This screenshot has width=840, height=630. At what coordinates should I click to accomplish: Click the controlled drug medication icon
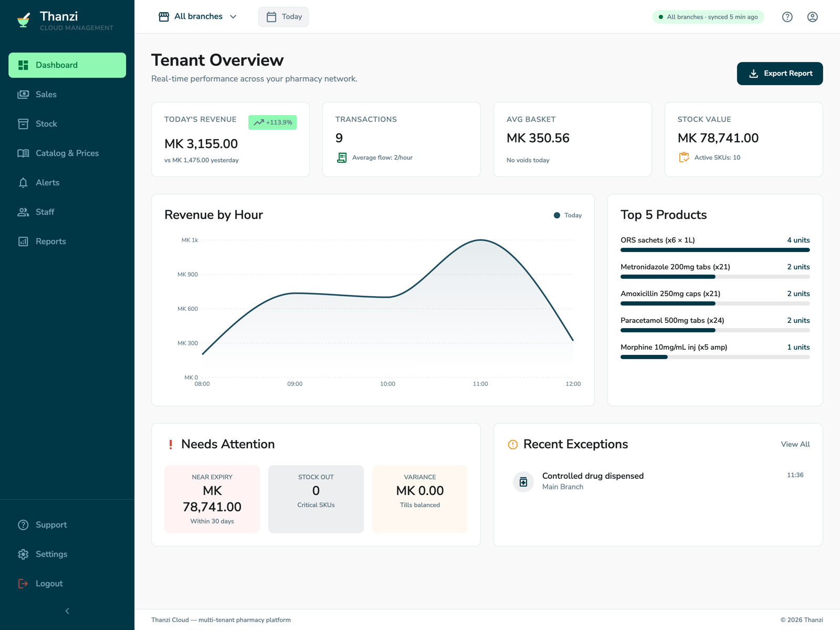pos(523,481)
